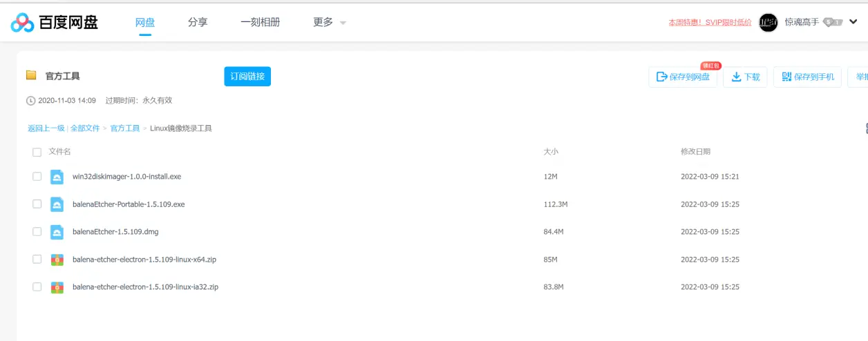Check the balenaEtcher-Portable-1.5.109.exe checkbox

(x=37, y=204)
